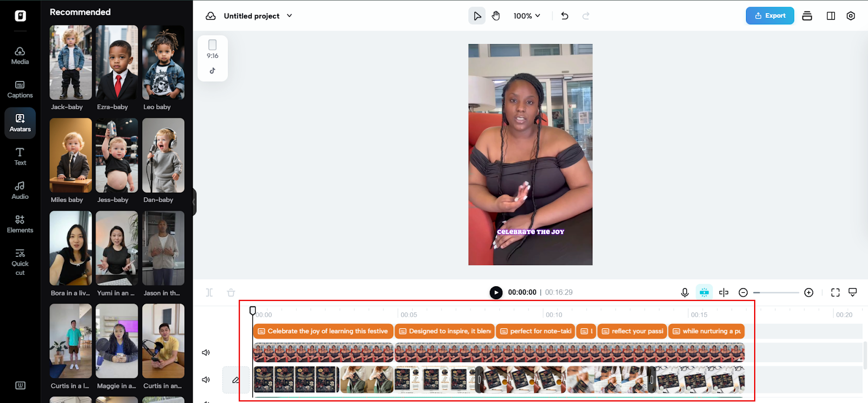This screenshot has height=403, width=868.
Task: Open the Elements panel
Action: click(20, 224)
